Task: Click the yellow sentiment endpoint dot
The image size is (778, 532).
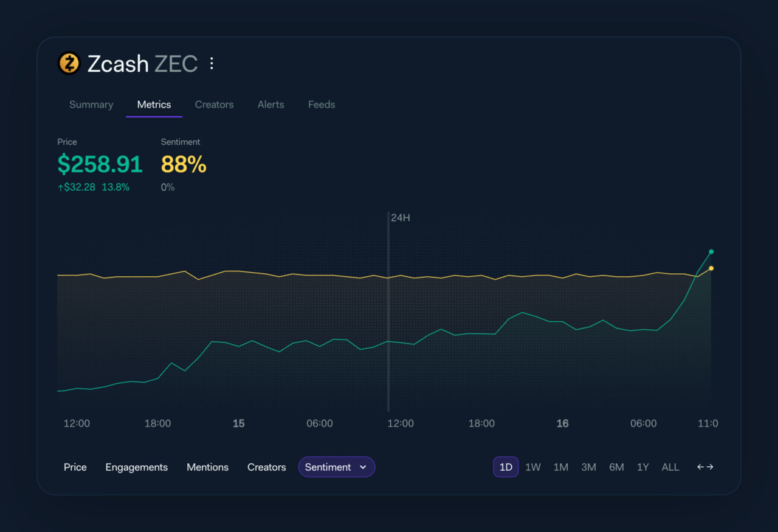Action: click(x=711, y=268)
